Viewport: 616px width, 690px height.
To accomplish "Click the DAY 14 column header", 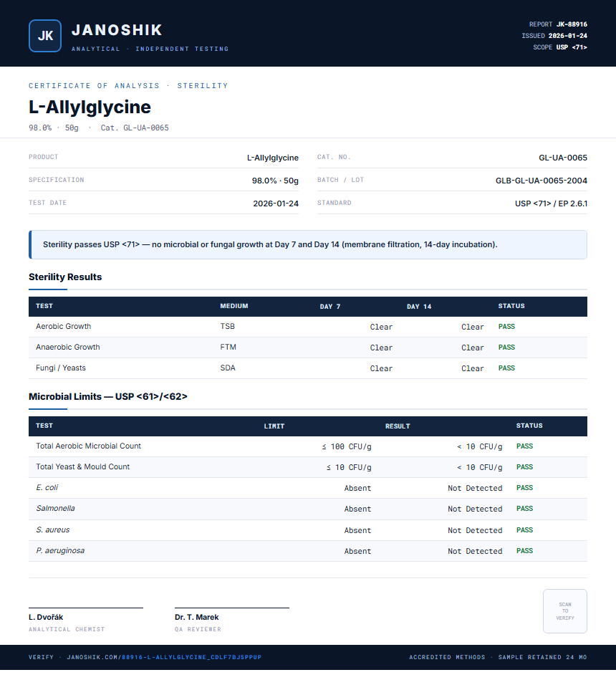I will point(419,306).
